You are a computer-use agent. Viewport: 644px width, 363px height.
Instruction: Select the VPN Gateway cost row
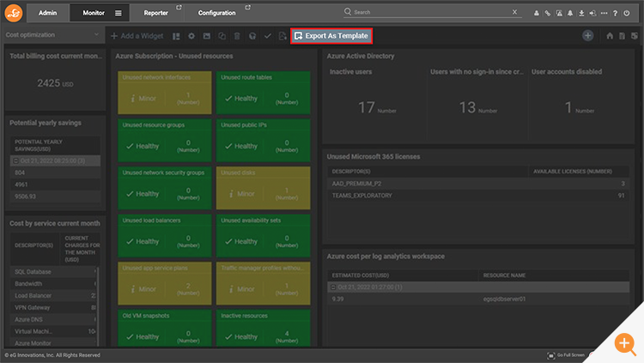pyautogui.click(x=53, y=307)
